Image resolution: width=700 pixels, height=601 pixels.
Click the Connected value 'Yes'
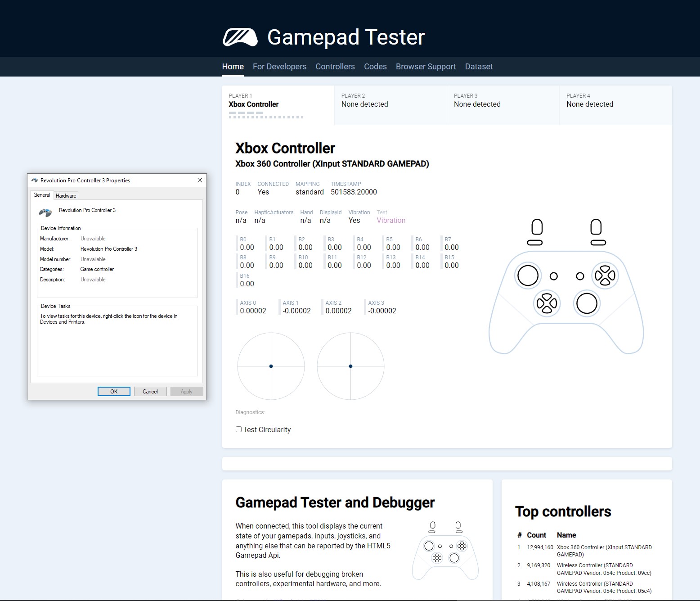point(263,192)
